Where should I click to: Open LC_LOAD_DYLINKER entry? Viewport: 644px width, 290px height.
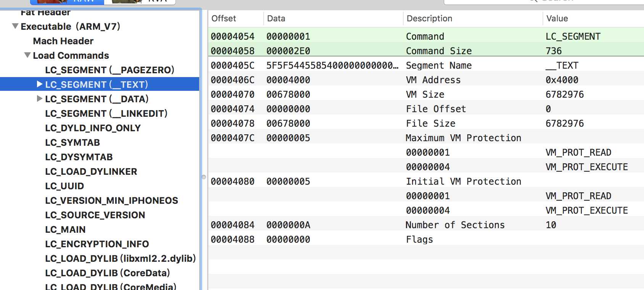pyautogui.click(x=91, y=171)
